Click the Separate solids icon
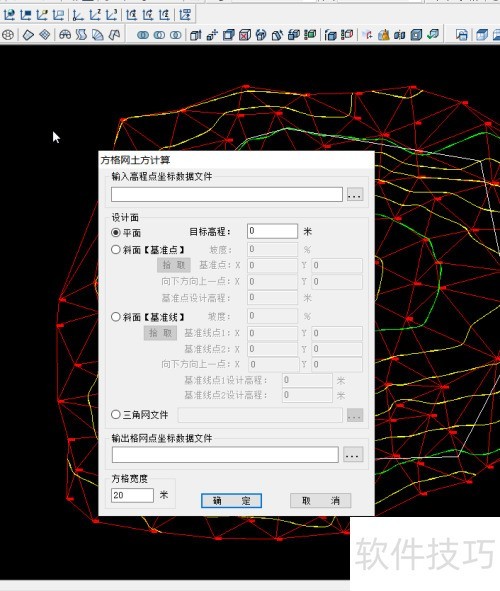This screenshot has height=591, width=500. click(400, 35)
